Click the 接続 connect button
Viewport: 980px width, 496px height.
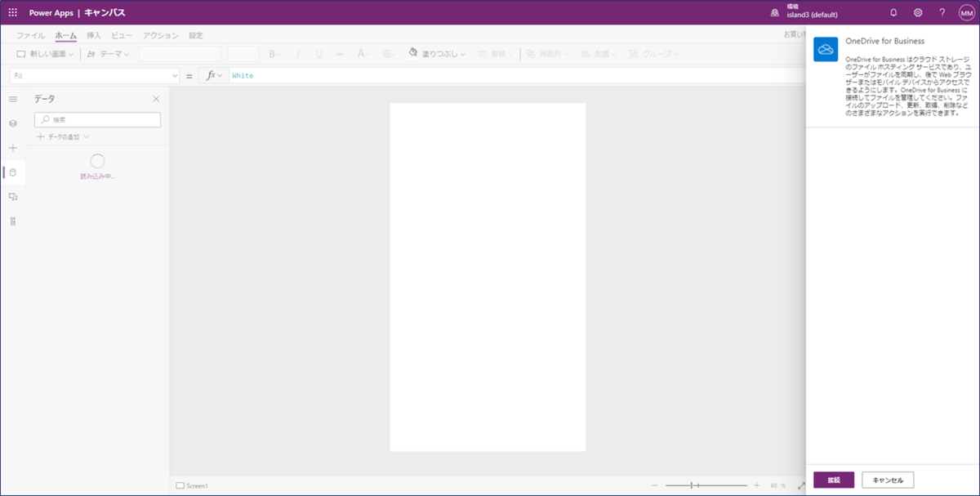coord(834,480)
